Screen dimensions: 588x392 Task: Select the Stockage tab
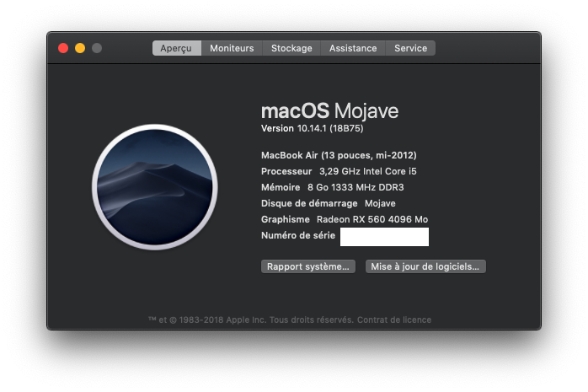(291, 48)
